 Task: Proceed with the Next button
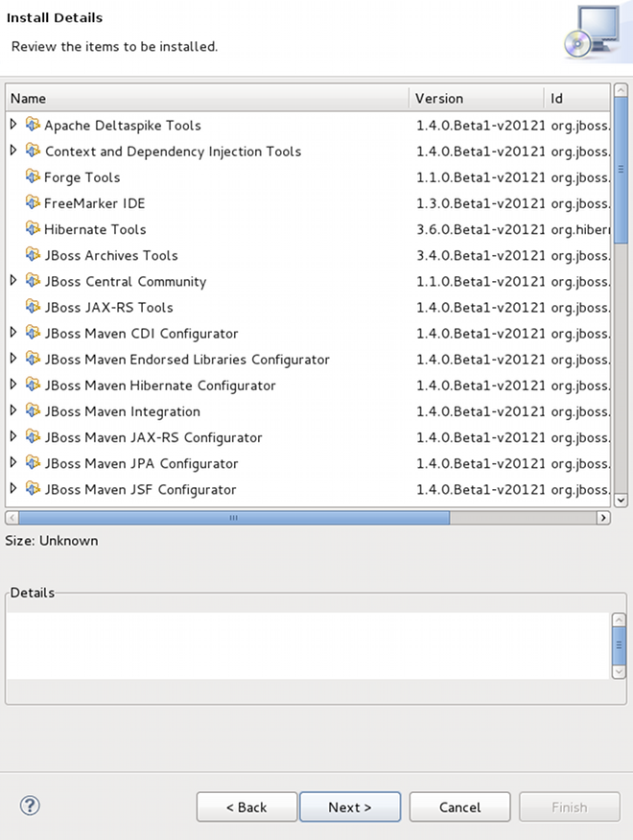tap(350, 806)
